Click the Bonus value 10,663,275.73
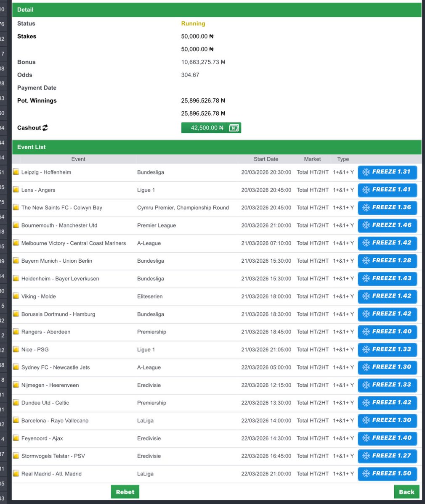 tap(203, 62)
